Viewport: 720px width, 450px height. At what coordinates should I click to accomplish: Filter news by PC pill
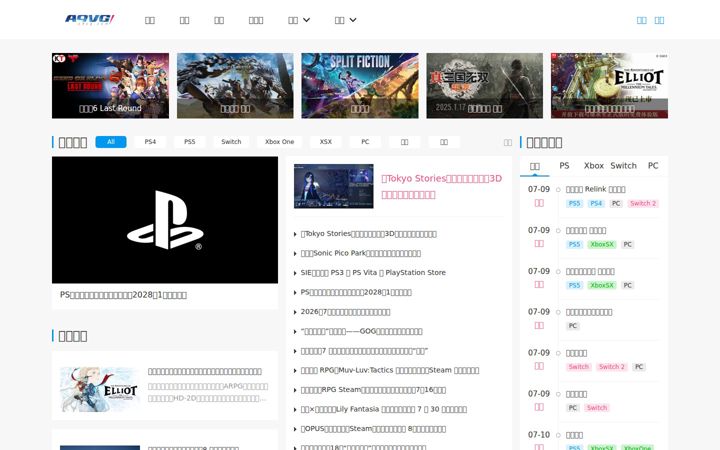tap(365, 142)
